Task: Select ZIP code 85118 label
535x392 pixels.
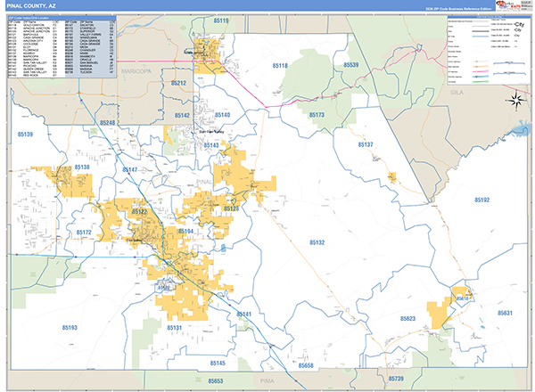Action: click(x=279, y=66)
